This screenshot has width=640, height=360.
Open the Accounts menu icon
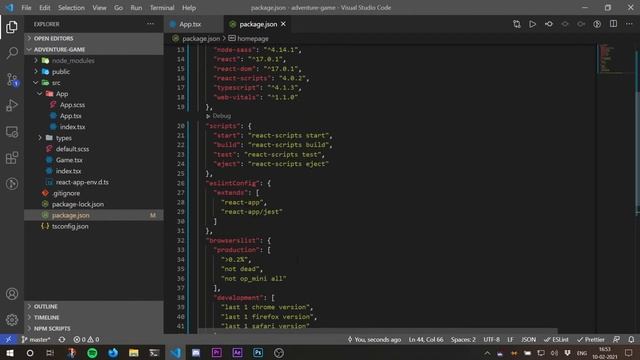click(x=12, y=293)
